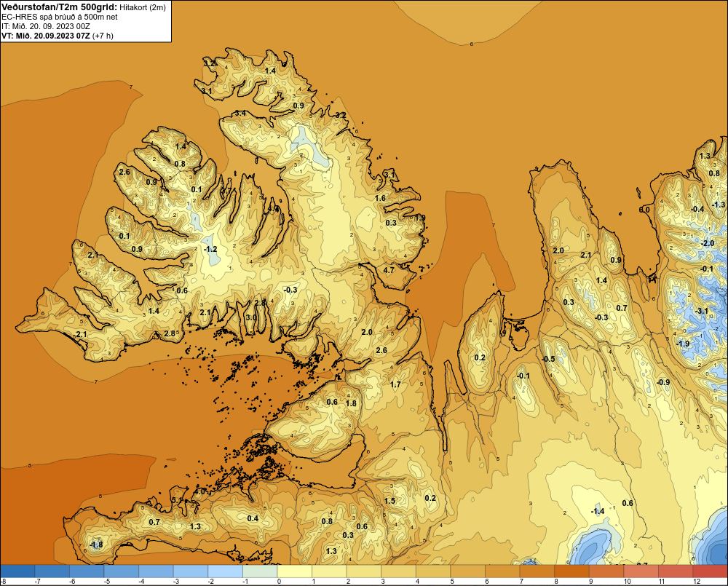This screenshot has height=586, width=728.
Task: Click the legend label -3
Action: pos(176,582)
